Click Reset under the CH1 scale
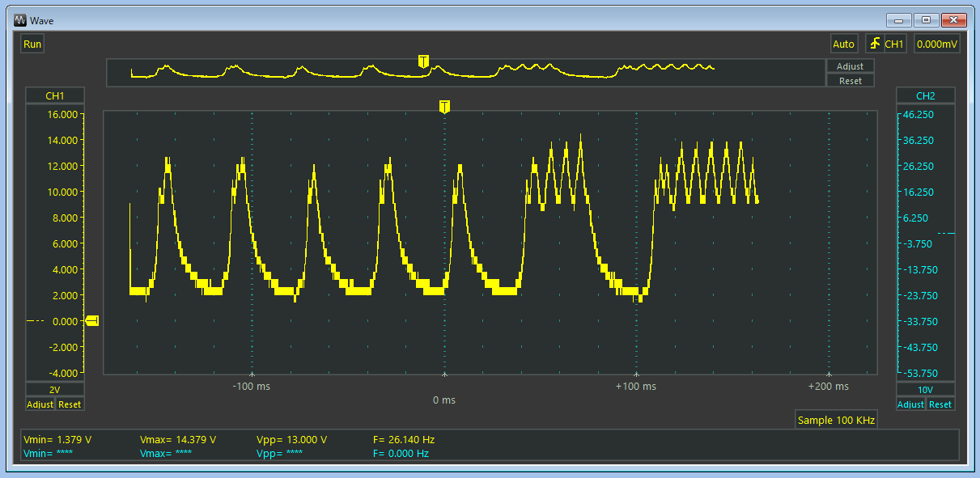980x478 pixels. (x=70, y=404)
